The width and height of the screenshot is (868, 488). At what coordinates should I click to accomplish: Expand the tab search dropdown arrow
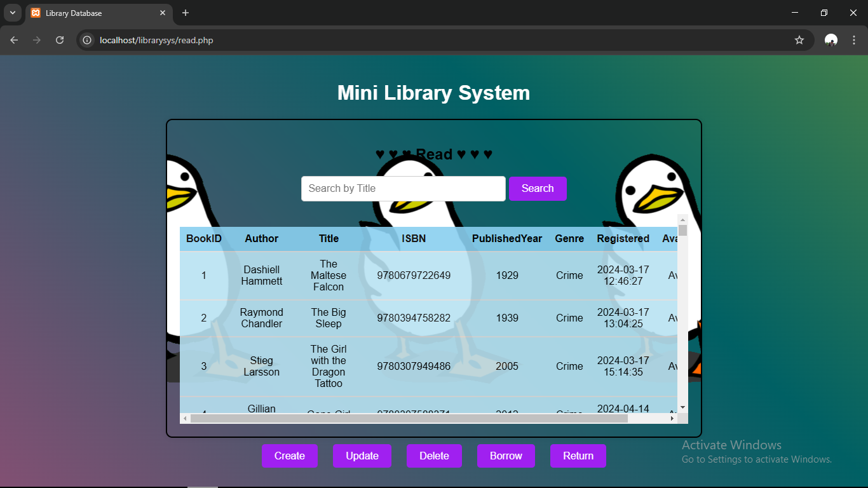12,13
